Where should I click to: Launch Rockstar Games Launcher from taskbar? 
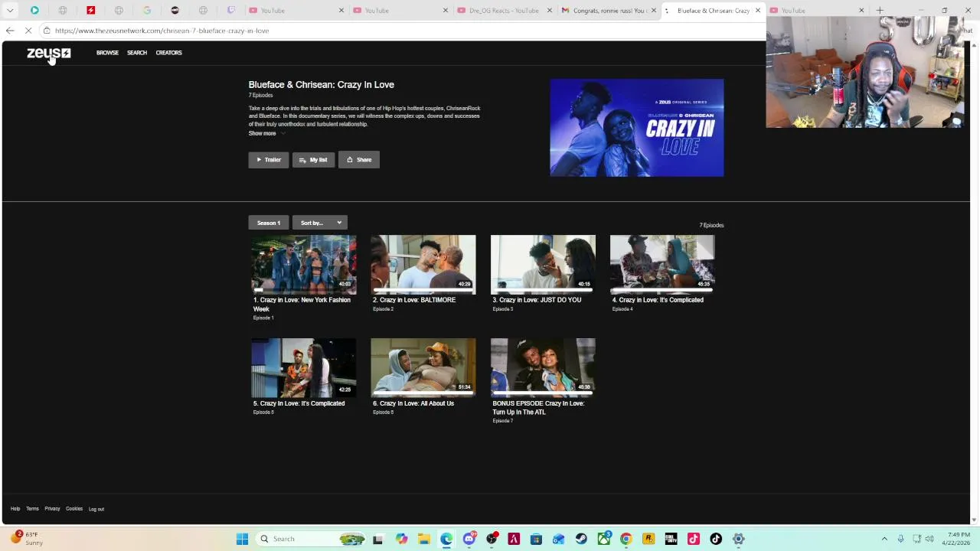click(648, 539)
